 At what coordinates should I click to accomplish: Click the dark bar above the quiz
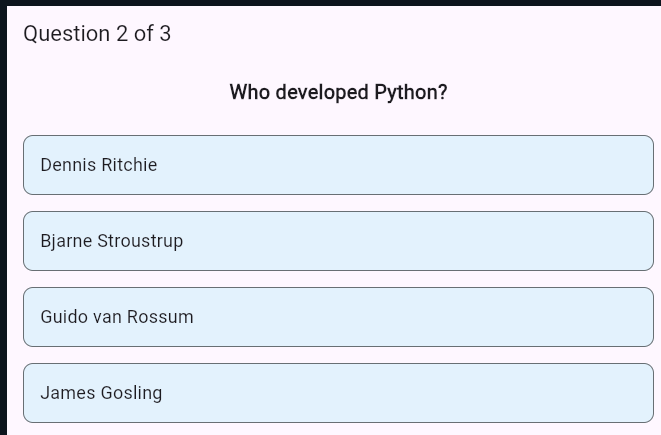click(x=330, y=2)
